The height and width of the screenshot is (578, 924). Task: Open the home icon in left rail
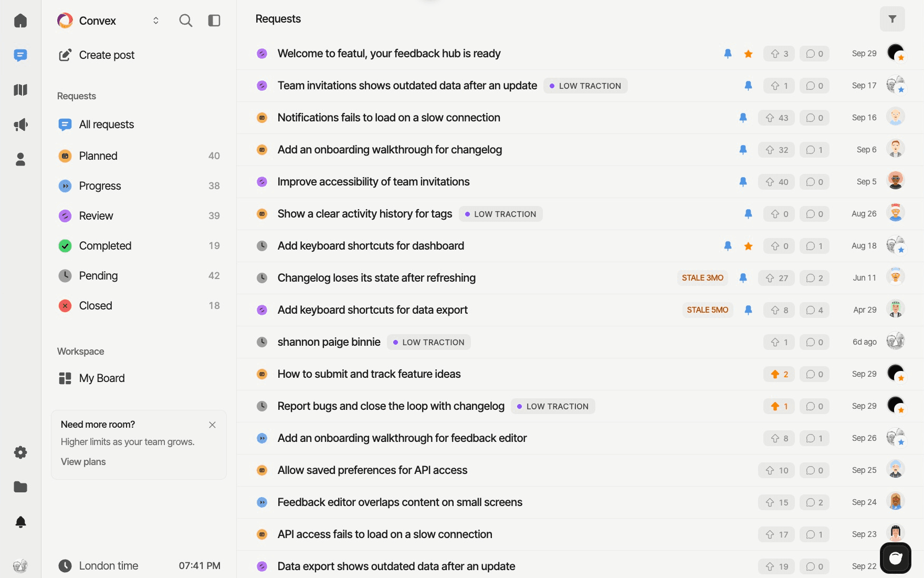point(20,20)
